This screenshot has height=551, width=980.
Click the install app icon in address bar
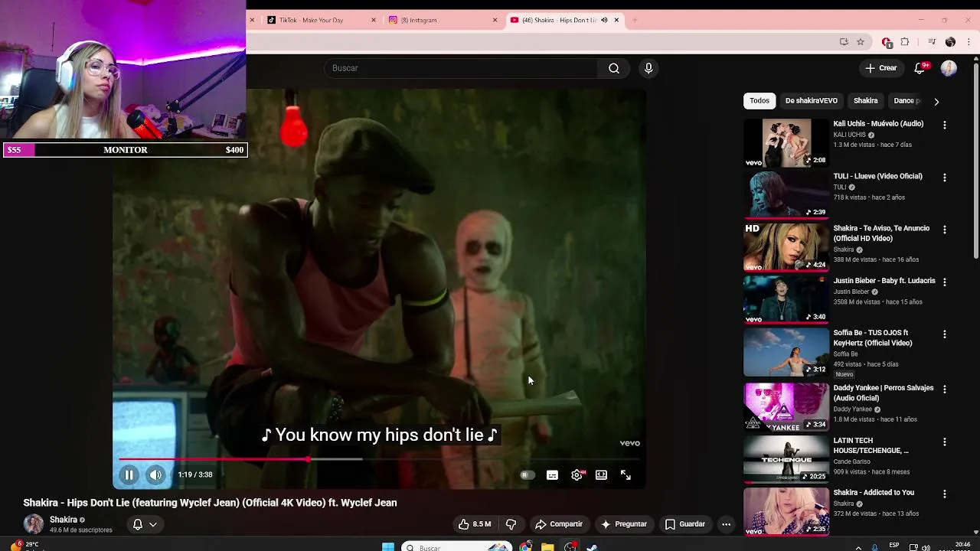point(844,42)
